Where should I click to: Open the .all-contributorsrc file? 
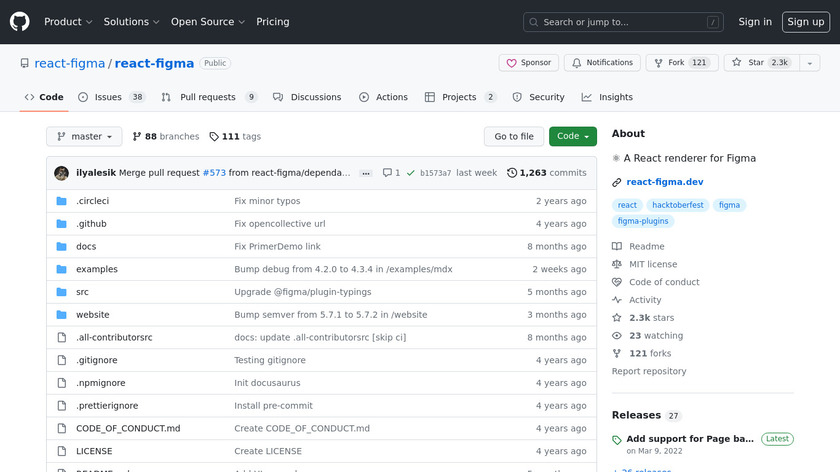(x=114, y=338)
